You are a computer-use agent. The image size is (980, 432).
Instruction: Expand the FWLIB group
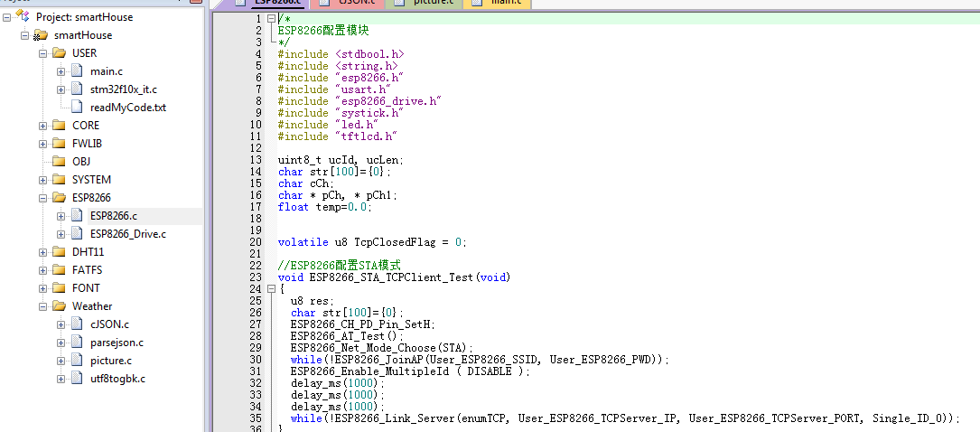pos(43,144)
